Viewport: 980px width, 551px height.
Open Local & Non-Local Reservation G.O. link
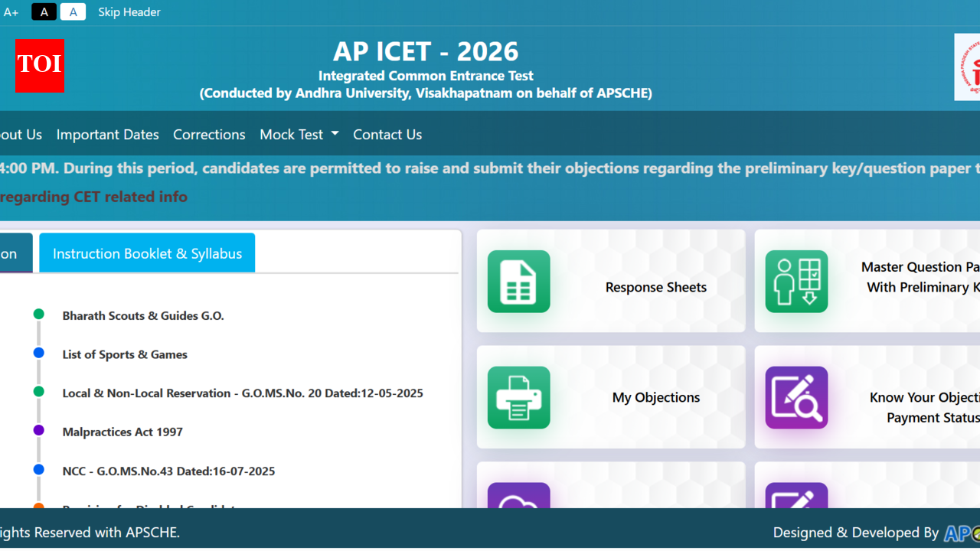coord(243,393)
